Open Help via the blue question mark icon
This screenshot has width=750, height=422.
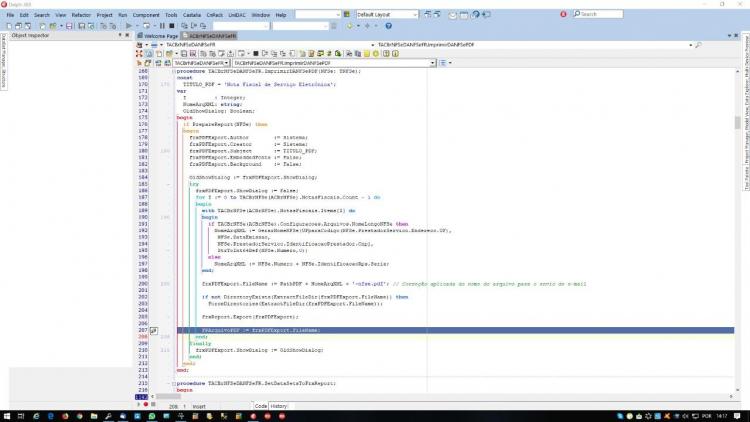[388, 26]
